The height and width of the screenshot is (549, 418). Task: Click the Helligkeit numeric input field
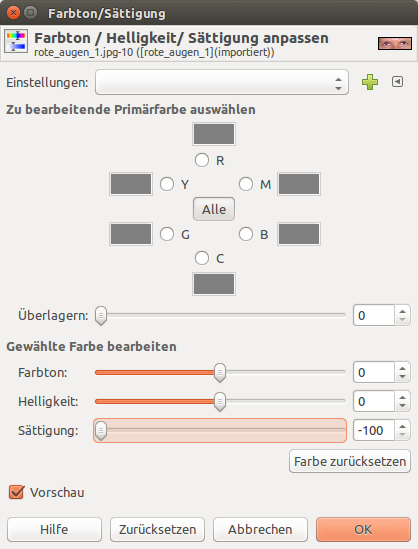[x=374, y=401]
